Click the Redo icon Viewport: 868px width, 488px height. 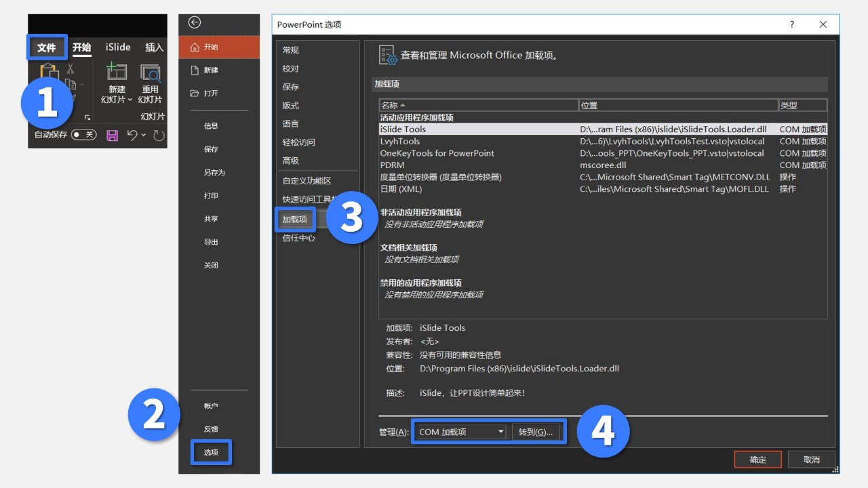(157, 136)
